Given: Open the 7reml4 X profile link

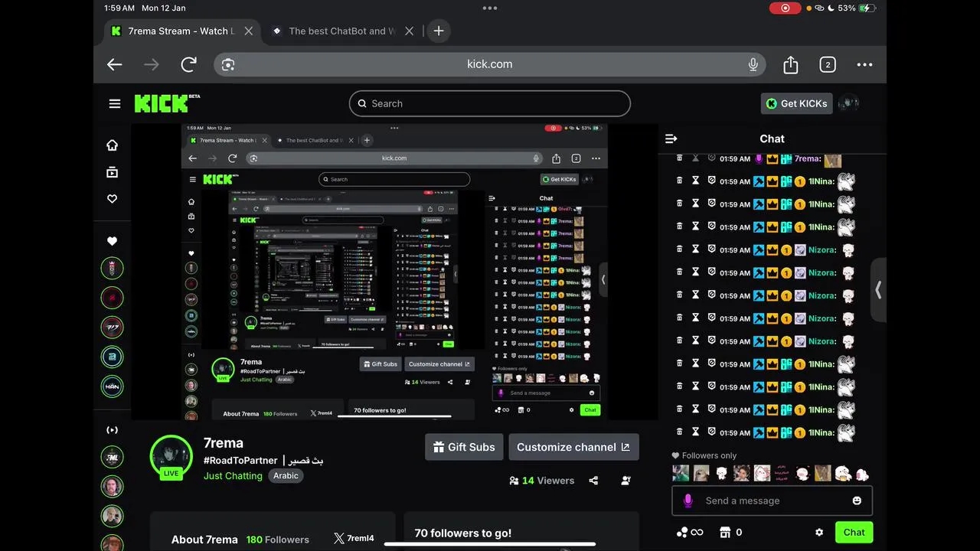Looking at the screenshot, I should (354, 539).
